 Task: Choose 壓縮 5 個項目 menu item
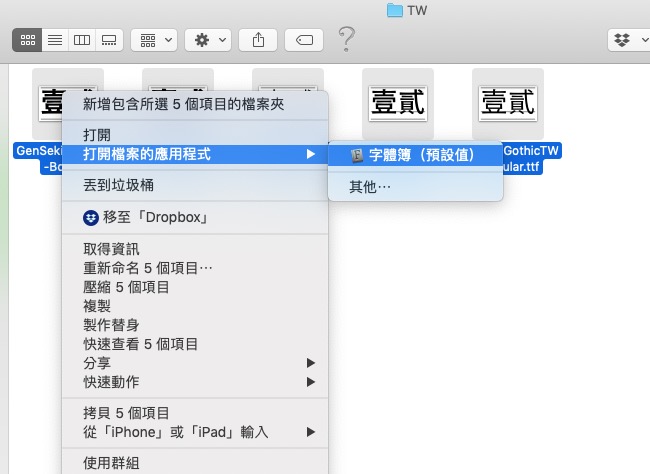tap(195, 287)
